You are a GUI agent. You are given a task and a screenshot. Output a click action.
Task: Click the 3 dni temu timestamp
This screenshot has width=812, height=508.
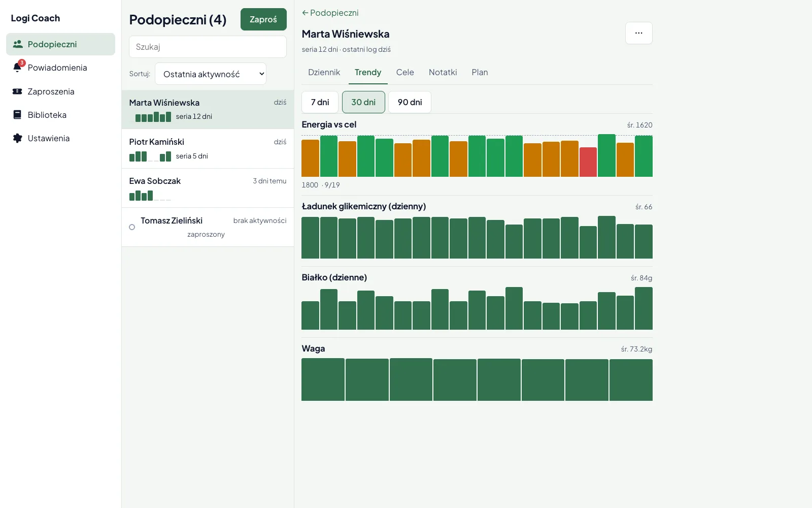[269, 181]
